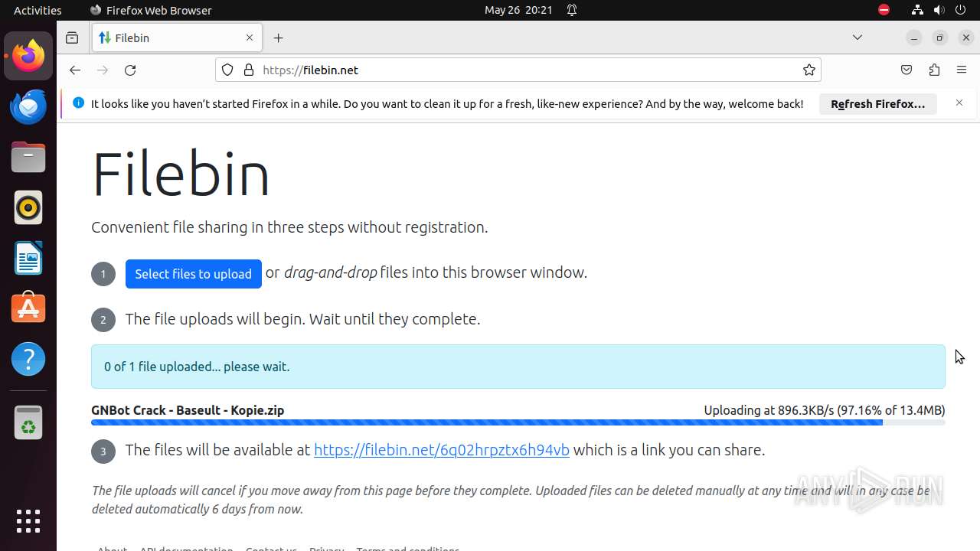The width and height of the screenshot is (980, 551).
Task: Open the notification bell in top bar
Action: coord(572,10)
